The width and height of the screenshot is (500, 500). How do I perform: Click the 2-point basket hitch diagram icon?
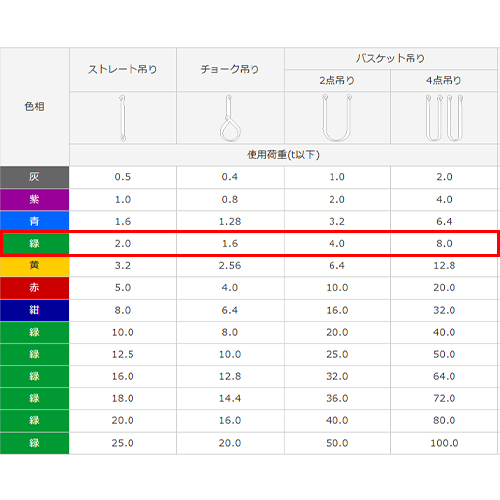click(x=337, y=118)
